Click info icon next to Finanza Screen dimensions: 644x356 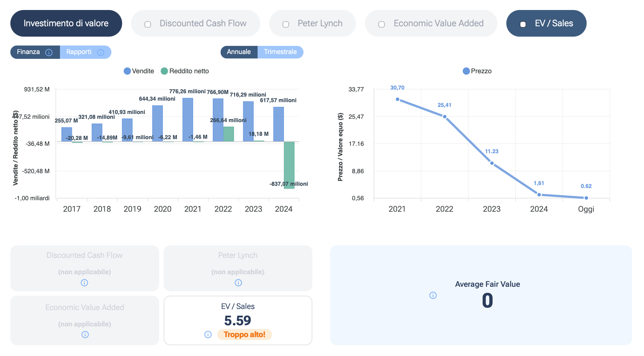coord(48,53)
